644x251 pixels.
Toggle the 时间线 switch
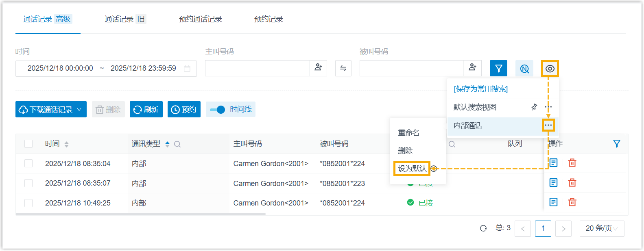(x=218, y=110)
